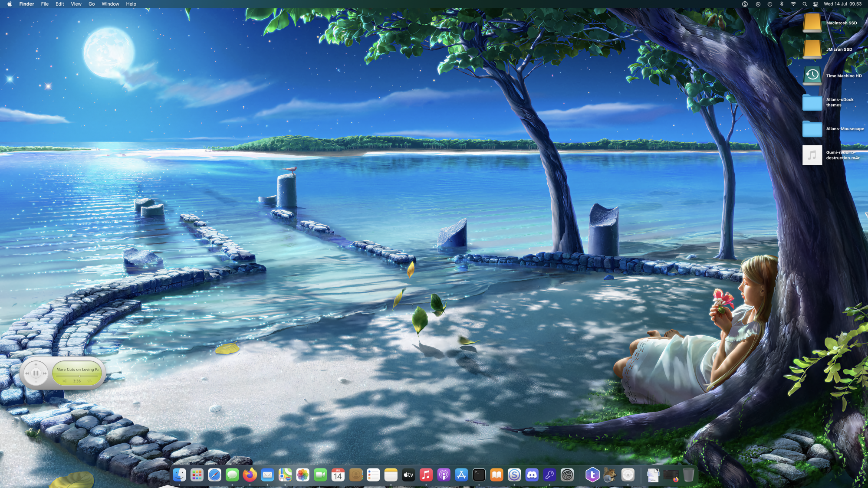Click the date and time Wed 14 Jul

click(x=842, y=4)
